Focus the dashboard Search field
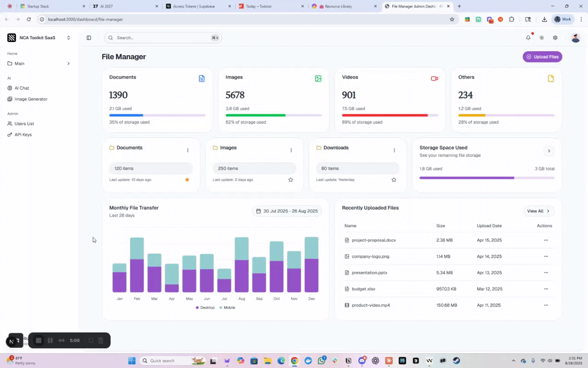The image size is (588, 368). (163, 37)
